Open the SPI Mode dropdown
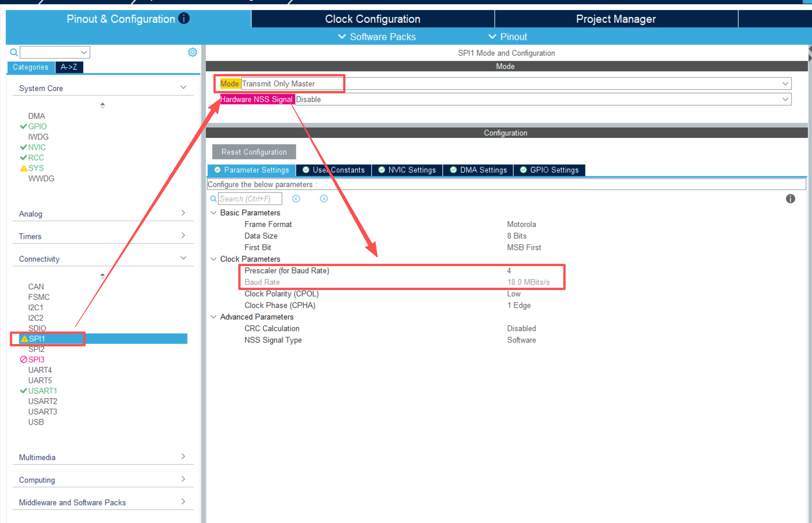 tap(516, 84)
